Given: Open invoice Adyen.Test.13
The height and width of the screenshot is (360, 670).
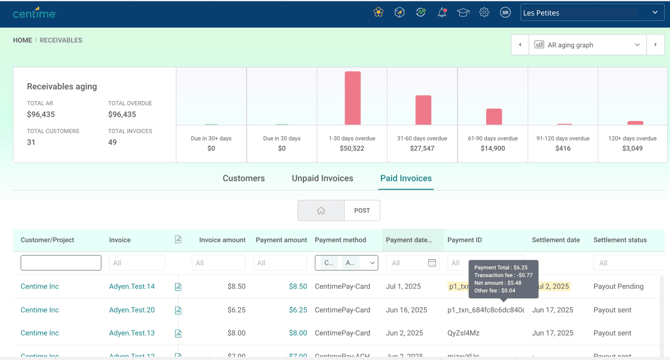Looking at the screenshot, I should pyautogui.click(x=132, y=333).
